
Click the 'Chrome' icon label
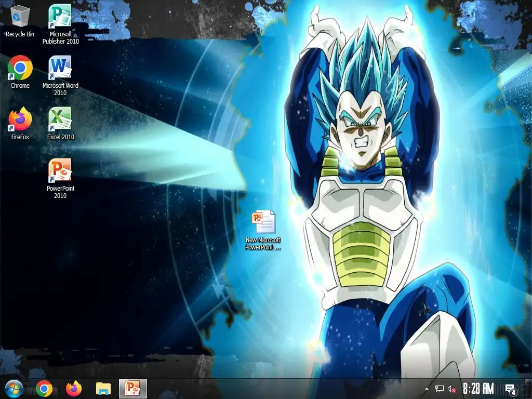[20, 86]
